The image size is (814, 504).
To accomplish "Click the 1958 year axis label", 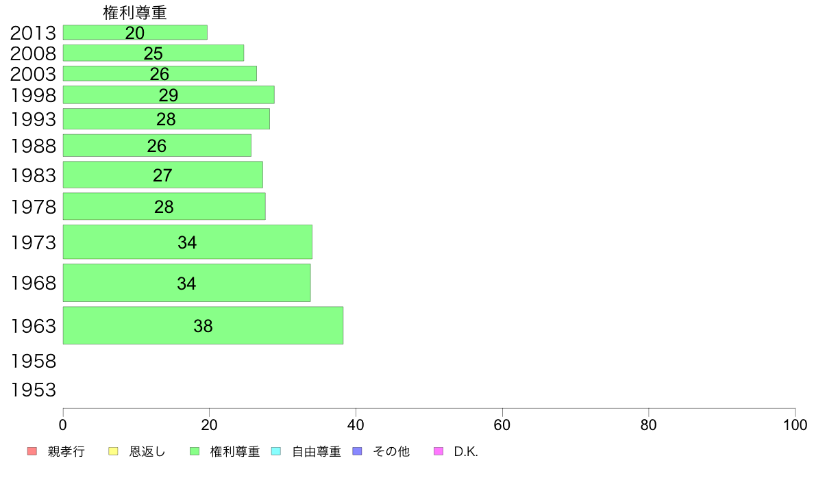I will pyautogui.click(x=33, y=362).
